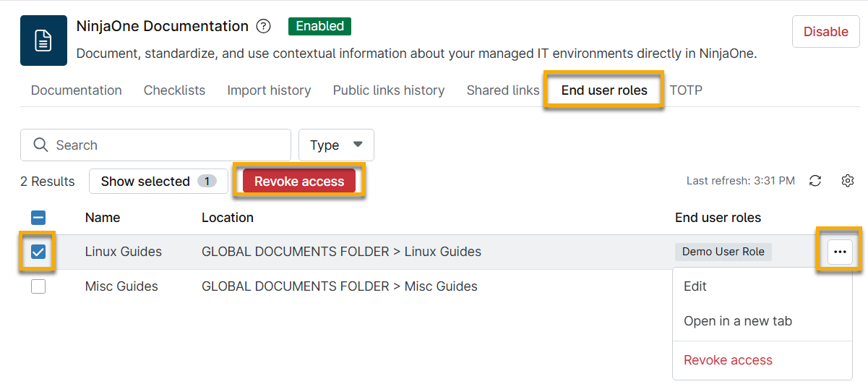
Task: Click the refresh icon beside Last refresh
Action: point(815,181)
